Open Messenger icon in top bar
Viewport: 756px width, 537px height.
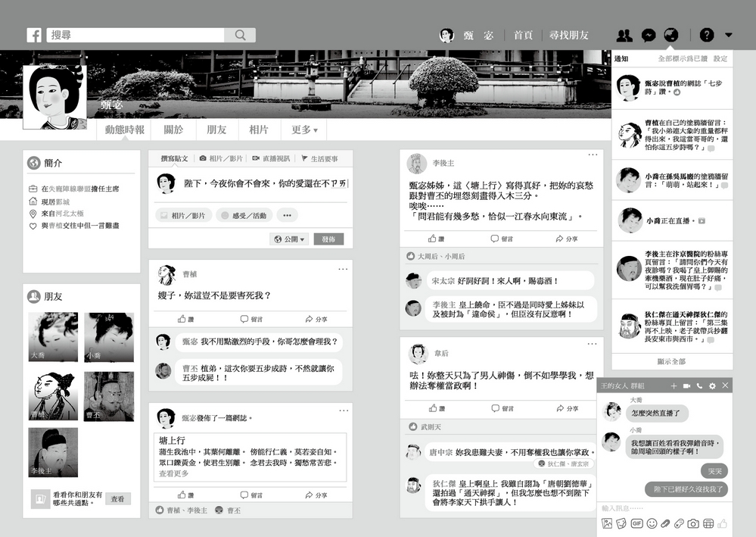[649, 36]
